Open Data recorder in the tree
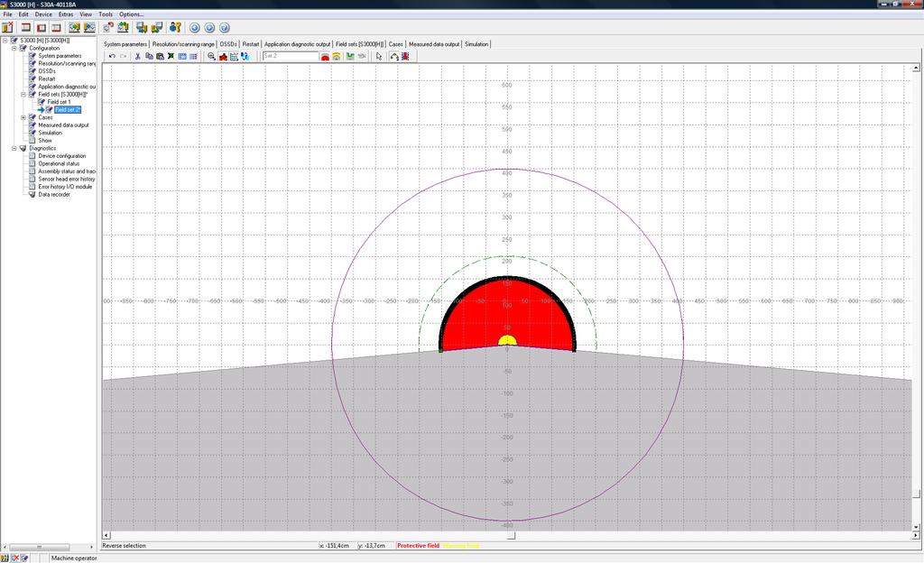This screenshot has height=563, width=924. coord(54,194)
